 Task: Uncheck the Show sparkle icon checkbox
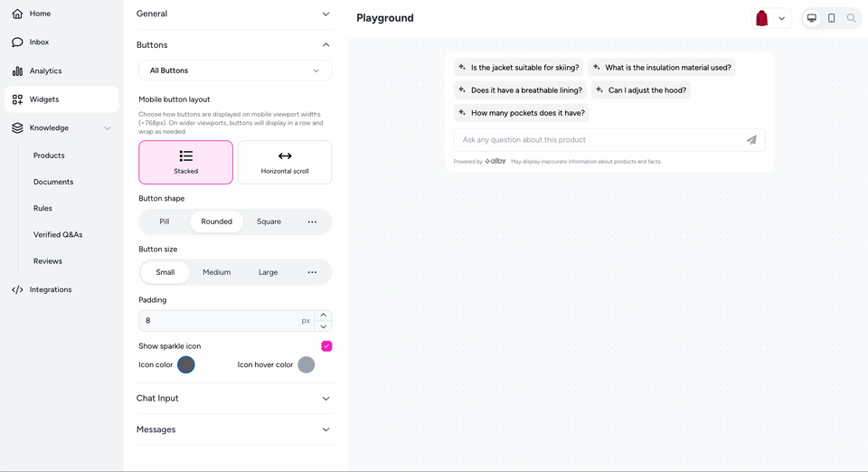click(326, 345)
